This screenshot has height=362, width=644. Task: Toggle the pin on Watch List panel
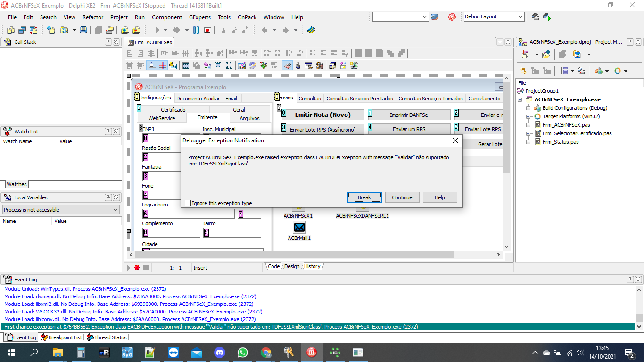[x=108, y=132]
